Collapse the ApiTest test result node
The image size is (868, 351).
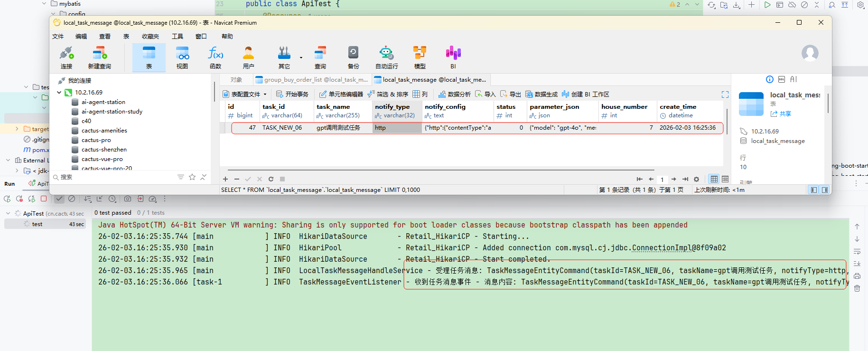8,214
